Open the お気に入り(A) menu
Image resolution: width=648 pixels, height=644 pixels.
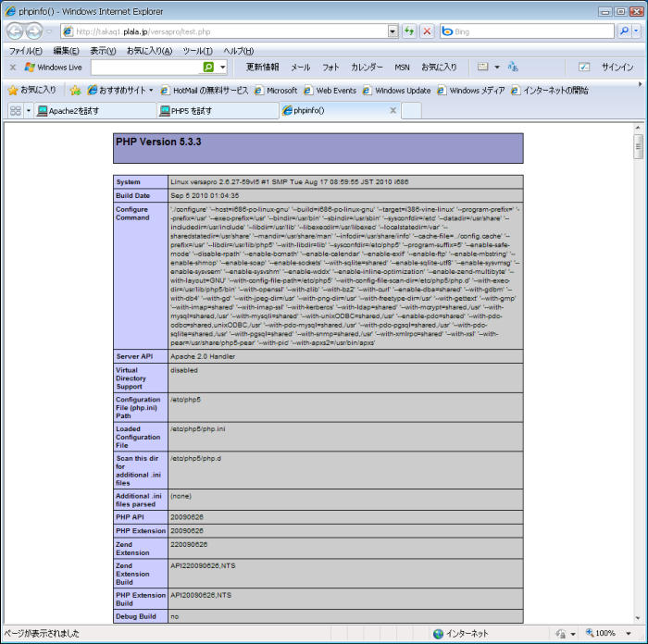149,51
